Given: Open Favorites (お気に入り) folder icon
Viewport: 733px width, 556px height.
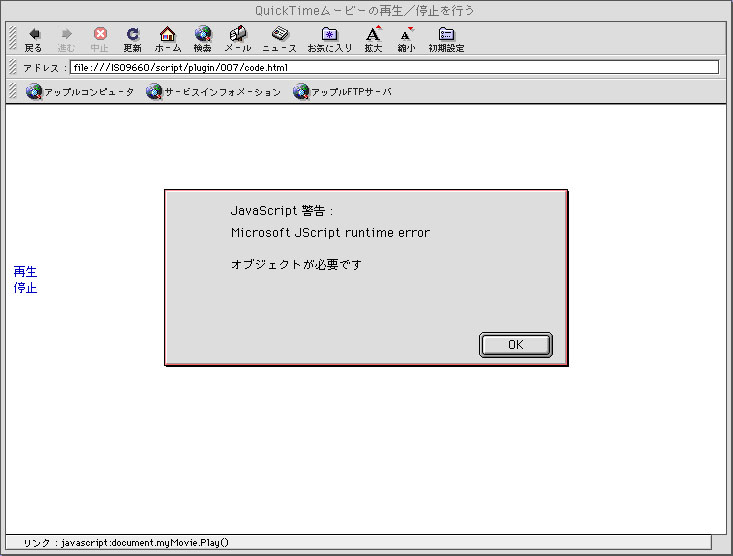Looking at the screenshot, I should (329, 34).
